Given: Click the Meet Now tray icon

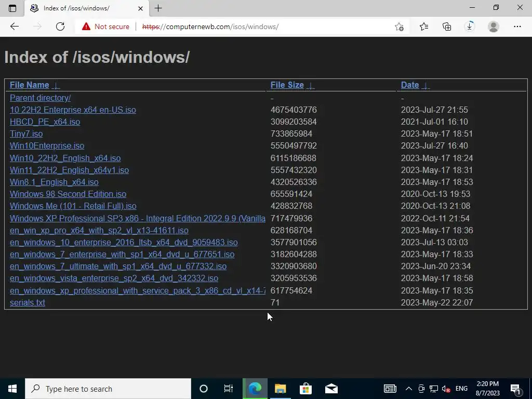Looking at the screenshot, I should click(x=421, y=389).
